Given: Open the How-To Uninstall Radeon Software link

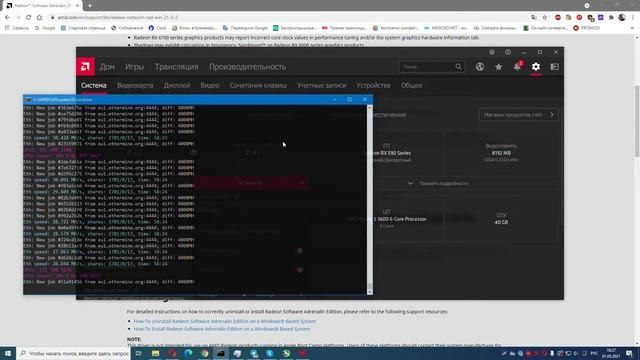Looking at the screenshot, I should pyautogui.click(x=225, y=321).
